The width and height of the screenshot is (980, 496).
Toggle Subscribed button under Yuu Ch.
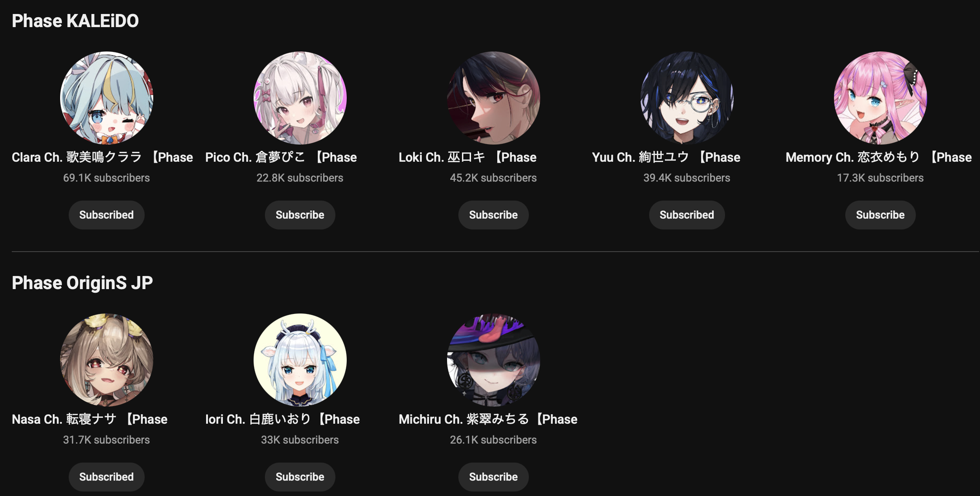(687, 215)
